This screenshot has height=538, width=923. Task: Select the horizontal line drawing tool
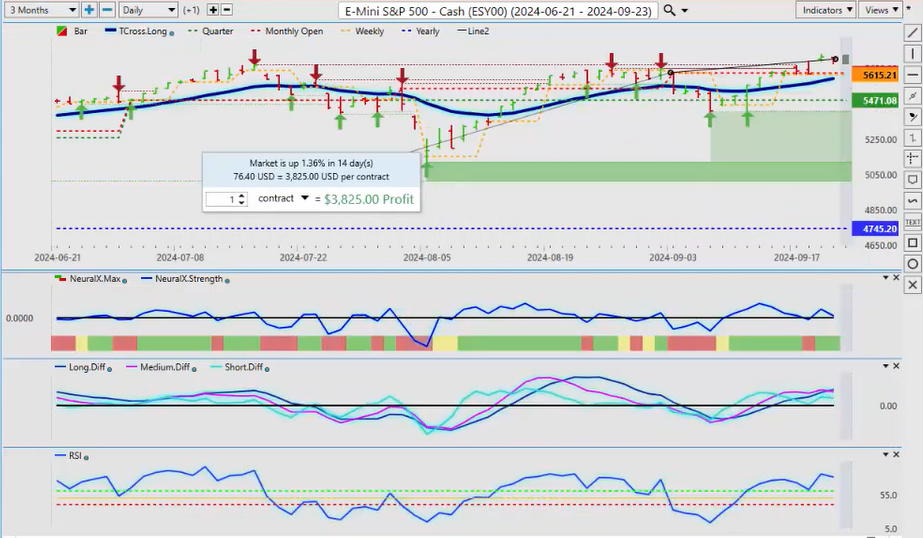pyautogui.click(x=912, y=75)
